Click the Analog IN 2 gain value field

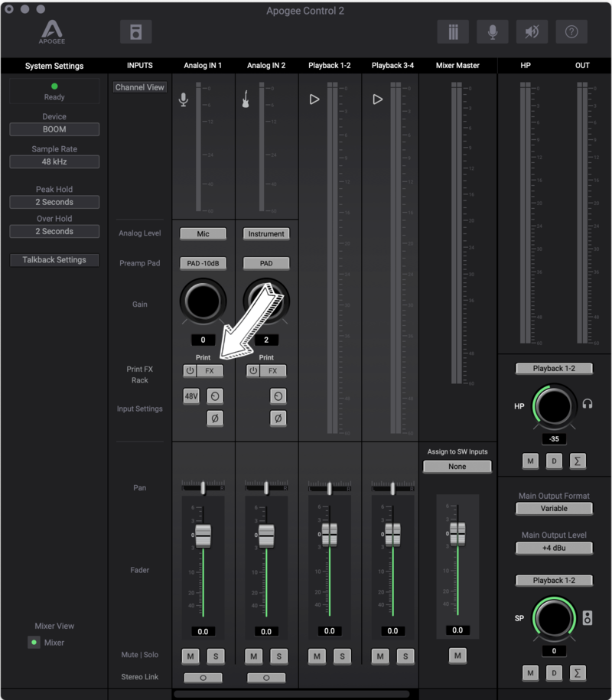[266, 340]
